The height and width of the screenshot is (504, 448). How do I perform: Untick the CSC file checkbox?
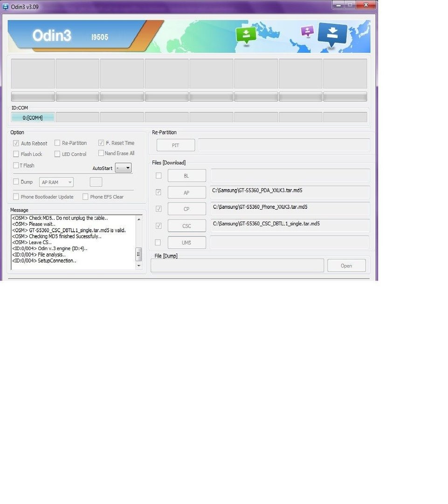159,226
